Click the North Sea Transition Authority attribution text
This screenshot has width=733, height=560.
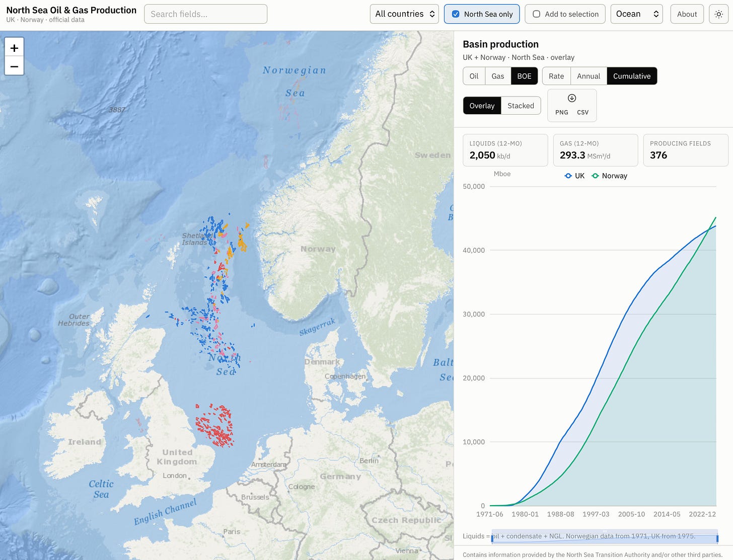(593, 555)
